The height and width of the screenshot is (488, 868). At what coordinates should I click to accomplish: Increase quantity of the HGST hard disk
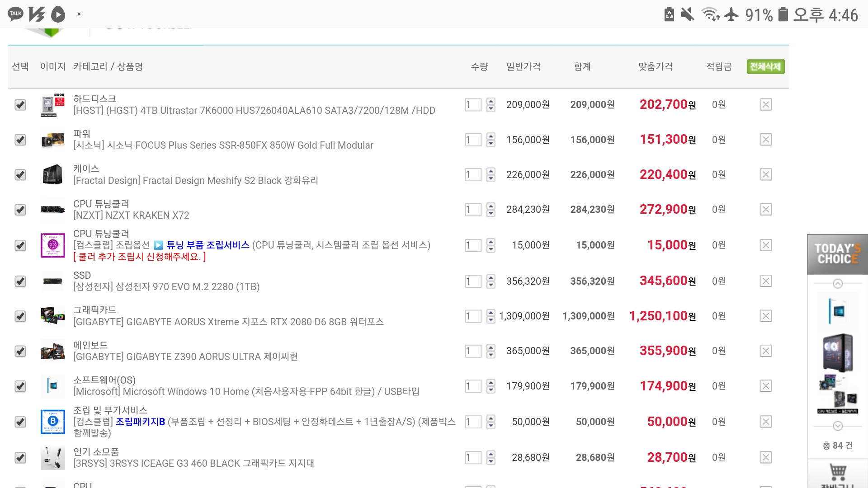(491, 101)
